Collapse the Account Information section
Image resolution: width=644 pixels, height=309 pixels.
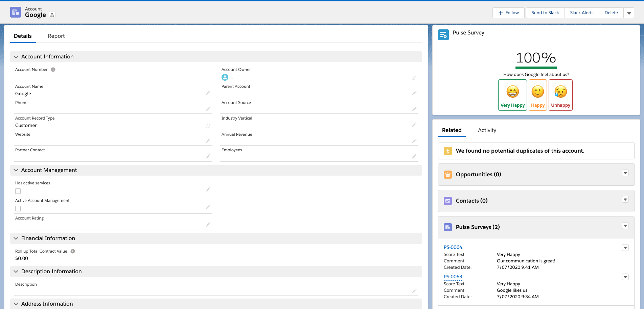[x=16, y=57]
